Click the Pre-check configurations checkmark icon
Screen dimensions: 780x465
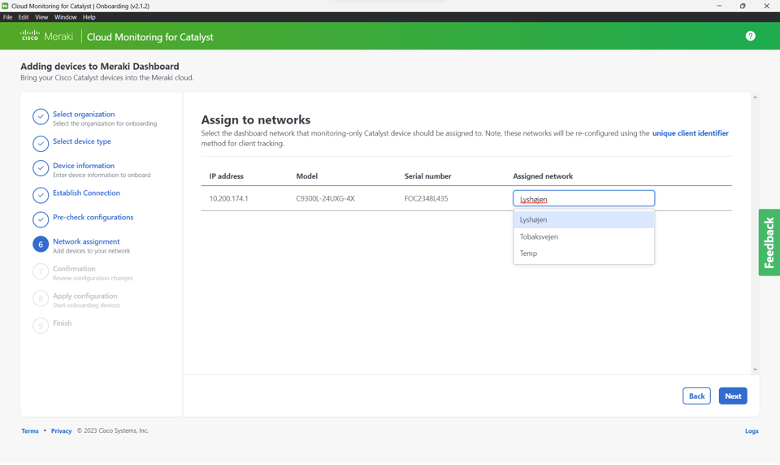[40, 219]
